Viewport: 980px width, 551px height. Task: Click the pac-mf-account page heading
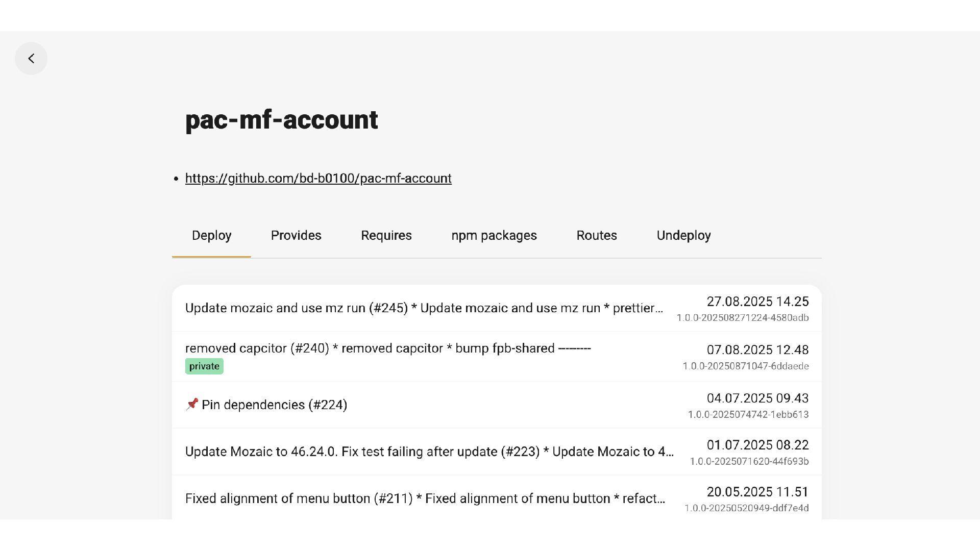point(281,120)
